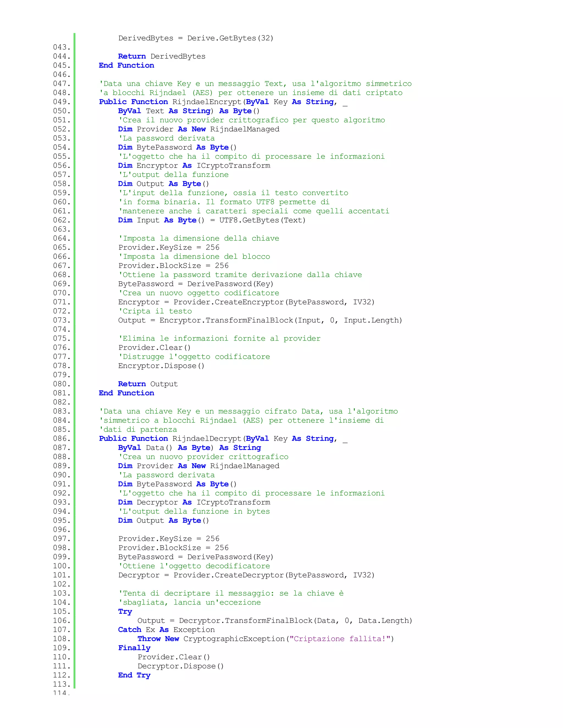Click 'End Function' on line 081
The image size is (563, 728).
tap(126, 393)
